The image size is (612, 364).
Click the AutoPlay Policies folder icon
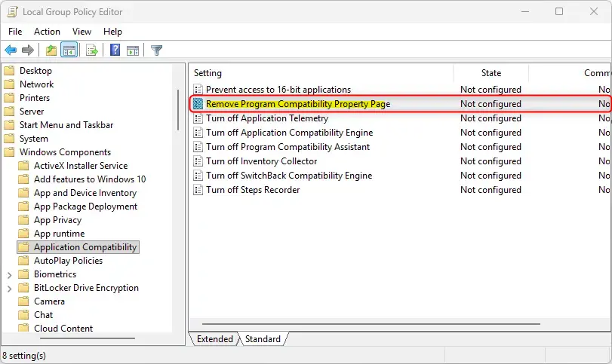23,261
